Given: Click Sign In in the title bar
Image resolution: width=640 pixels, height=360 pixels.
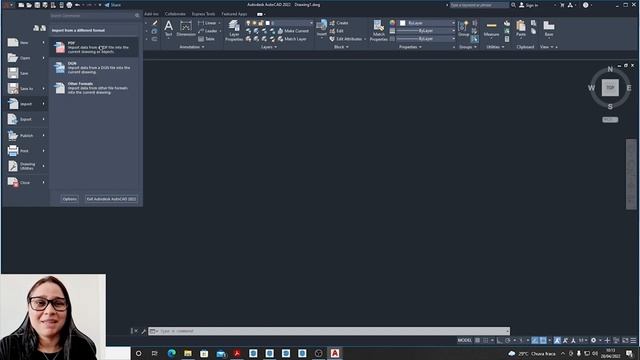Looking at the screenshot, I should [x=529, y=5].
